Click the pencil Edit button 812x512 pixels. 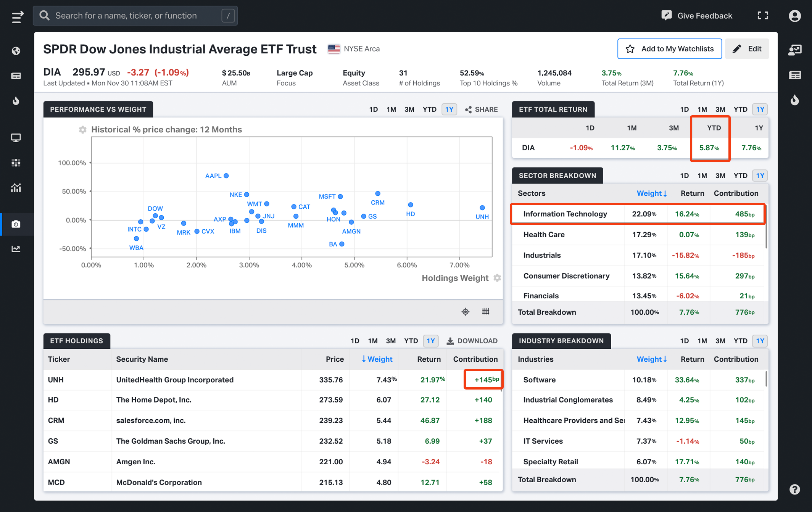point(747,49)
